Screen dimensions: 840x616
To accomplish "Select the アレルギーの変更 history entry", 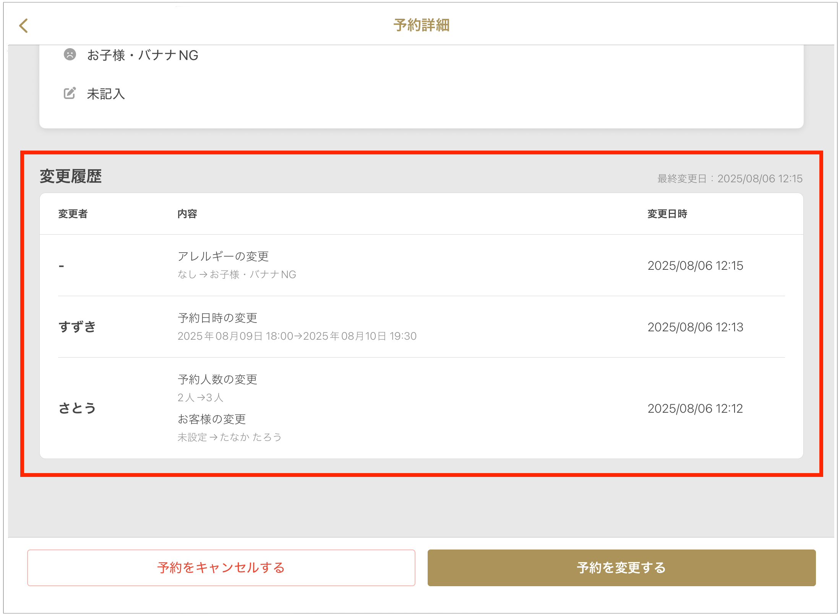I will 223,256.
